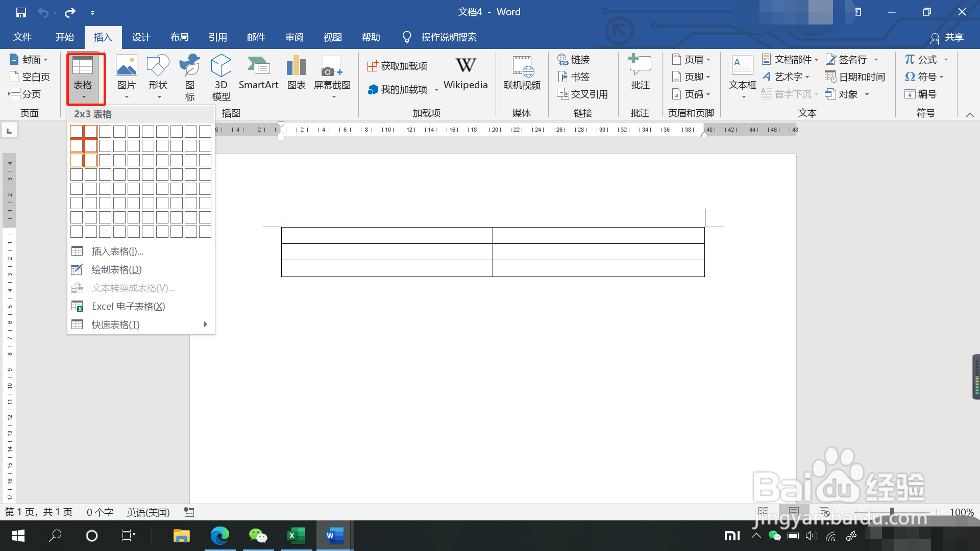Open the 页码 page number dropdown
This screenshot has height=551, width=980.
[692, 94]
